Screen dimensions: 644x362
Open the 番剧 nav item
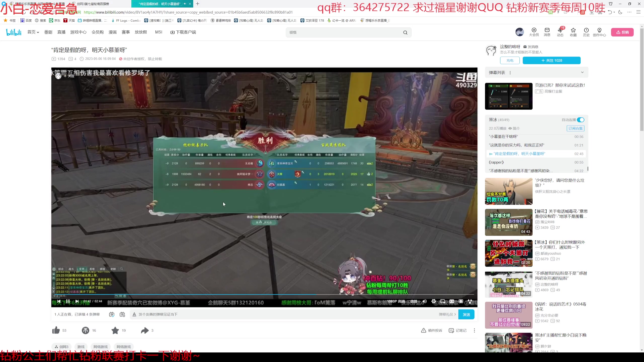[48, 32]
